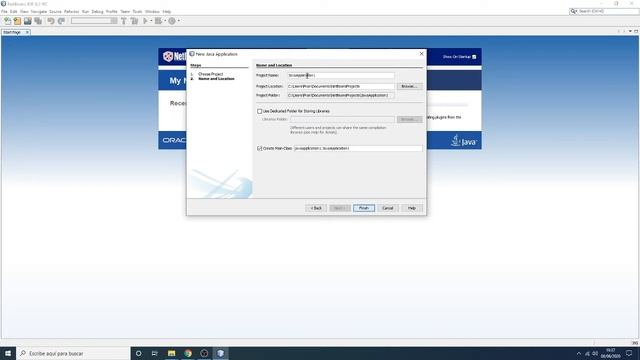Open the Profile Project dropdown arrow
Image resolution: width=640 pixels, height=360 pixels.
tap(179, 21)
